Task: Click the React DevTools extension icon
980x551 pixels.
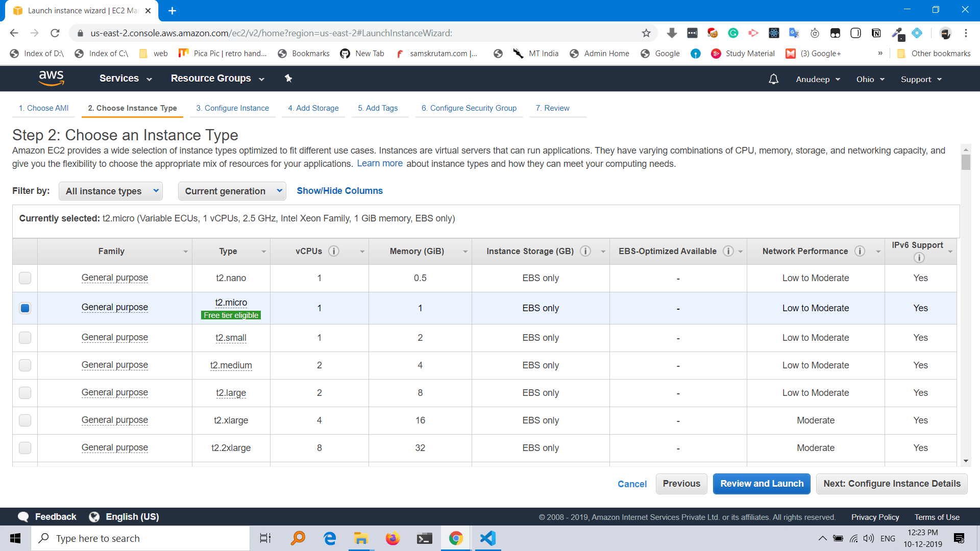Action: pyautogui.click(x=774, y=33)
